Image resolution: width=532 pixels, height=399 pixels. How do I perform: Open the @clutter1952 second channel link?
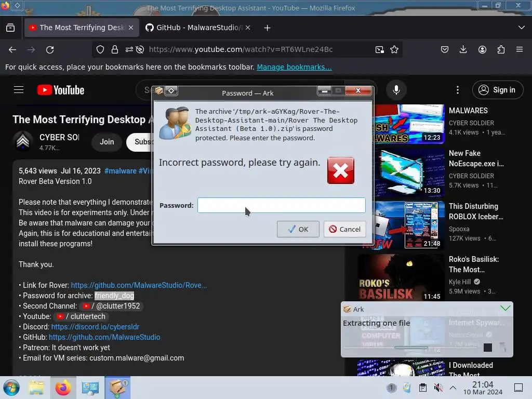tap(112, 306)
